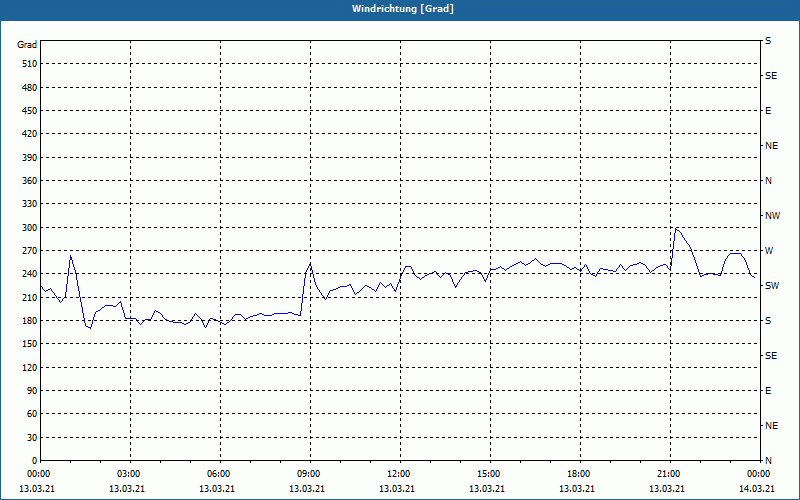Click the 90 tick label
800x500 pixels.
(x=32, y=391)
